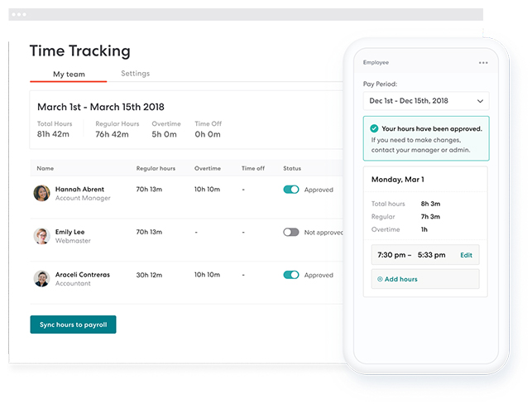532x414 pixels.
Task: Click Hannah Abrent's profile avatar
Action: pos(41,193)
